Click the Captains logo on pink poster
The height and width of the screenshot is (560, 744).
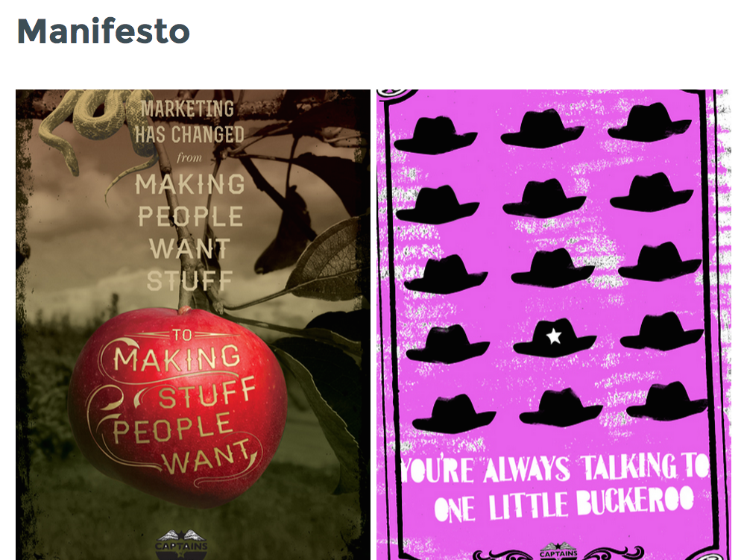tap(558, 552)
